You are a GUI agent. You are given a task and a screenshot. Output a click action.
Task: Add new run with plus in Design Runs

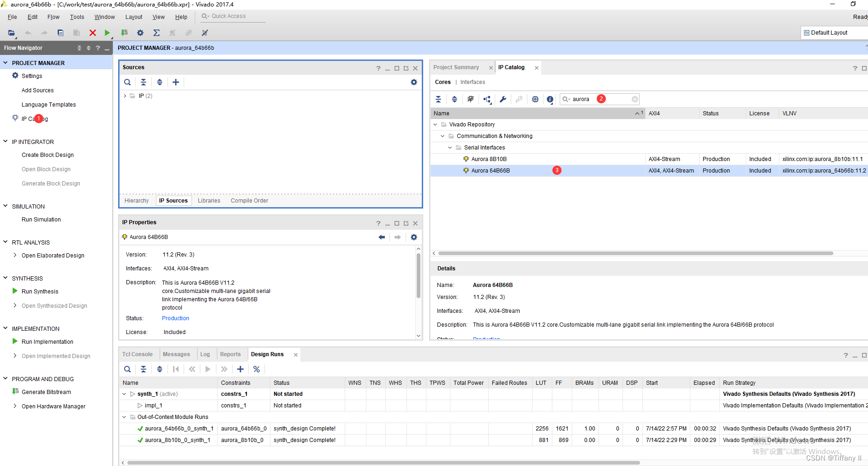point(240,369)
